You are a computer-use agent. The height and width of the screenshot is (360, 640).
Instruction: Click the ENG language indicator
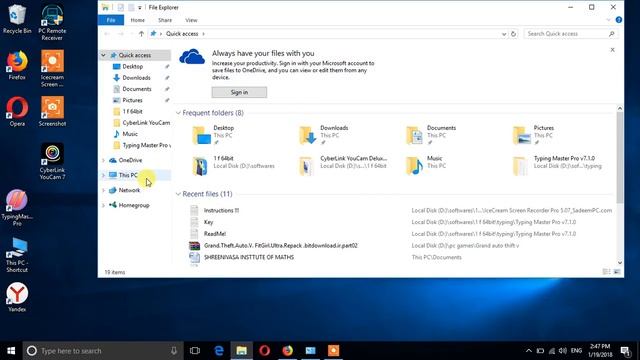[x=576, y=351]
